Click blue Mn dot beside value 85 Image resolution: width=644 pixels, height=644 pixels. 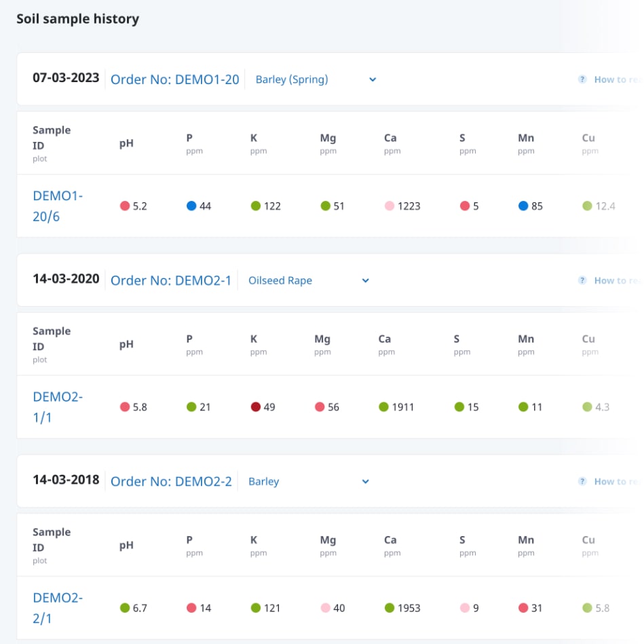pyautogui.click(x=523, y=206)
